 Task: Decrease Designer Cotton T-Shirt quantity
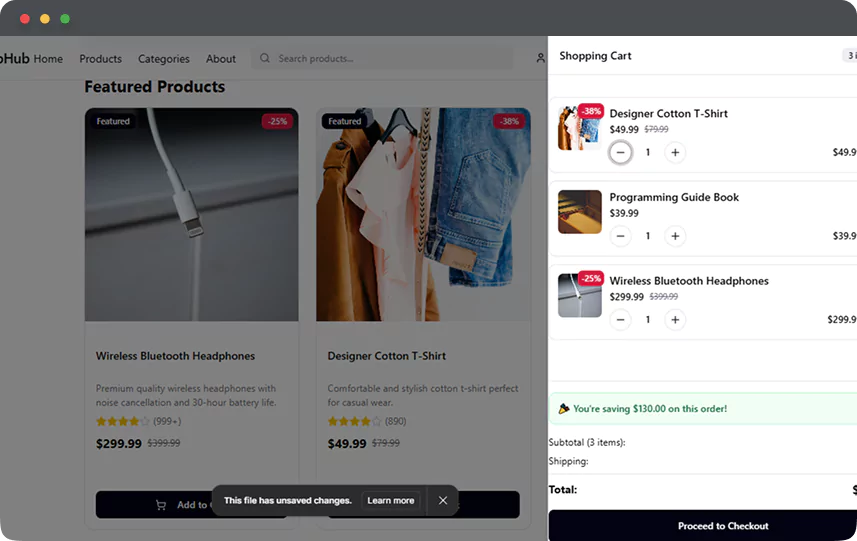[621, 153]
